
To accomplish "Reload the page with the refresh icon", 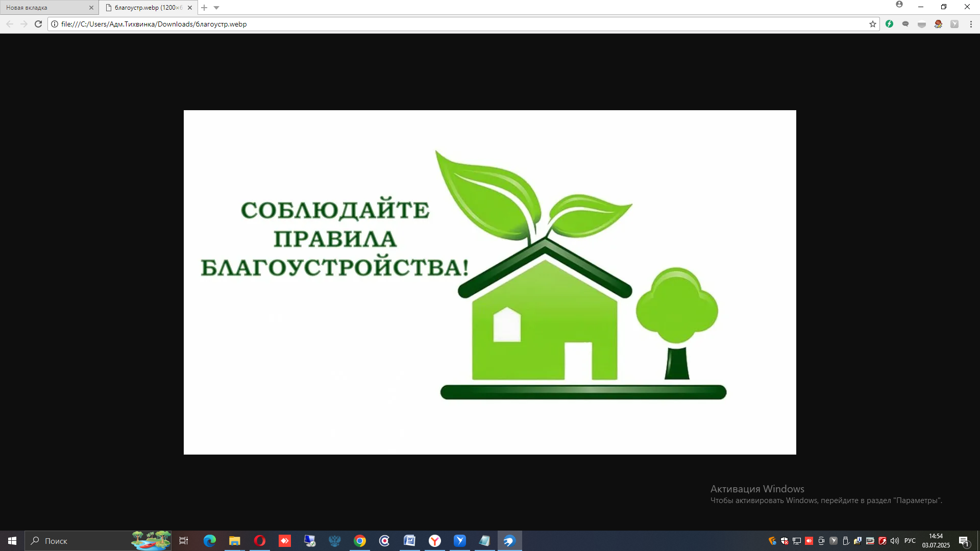I will point(38,24).
